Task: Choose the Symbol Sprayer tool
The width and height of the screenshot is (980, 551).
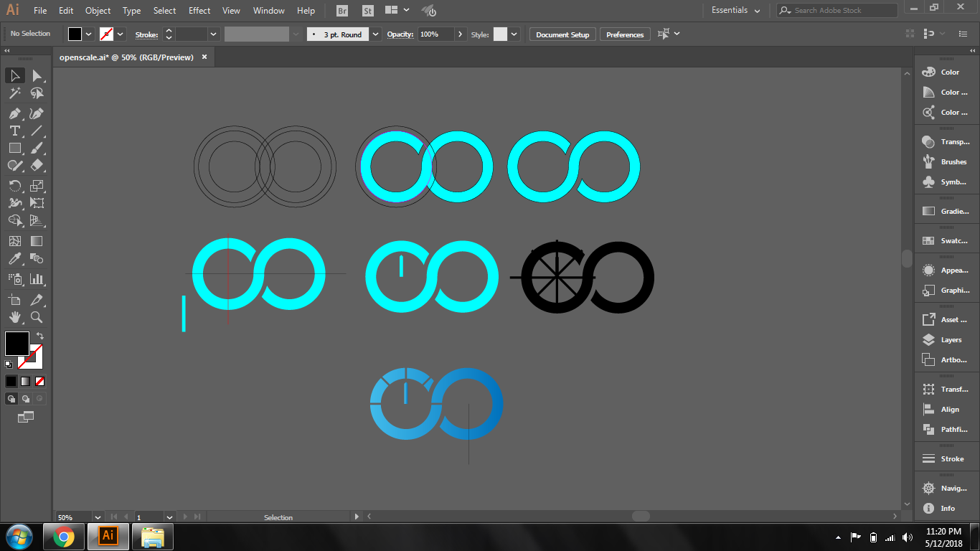Action: (x=14, y=278)
